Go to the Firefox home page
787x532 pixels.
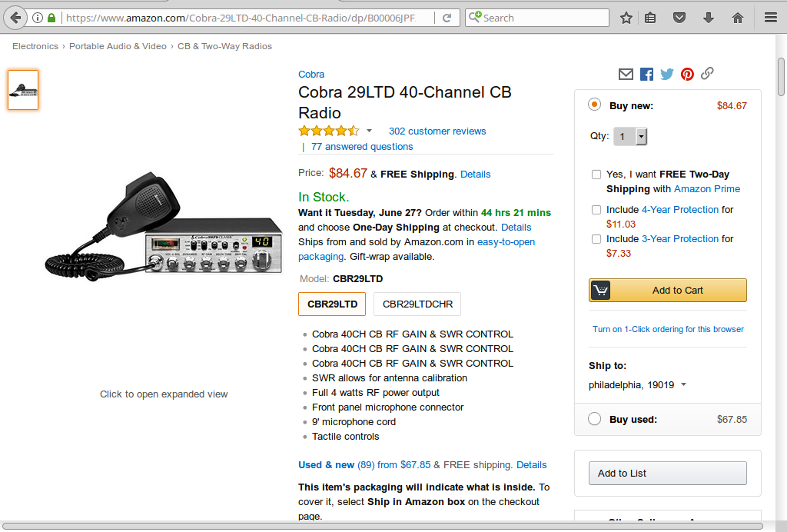738,18
